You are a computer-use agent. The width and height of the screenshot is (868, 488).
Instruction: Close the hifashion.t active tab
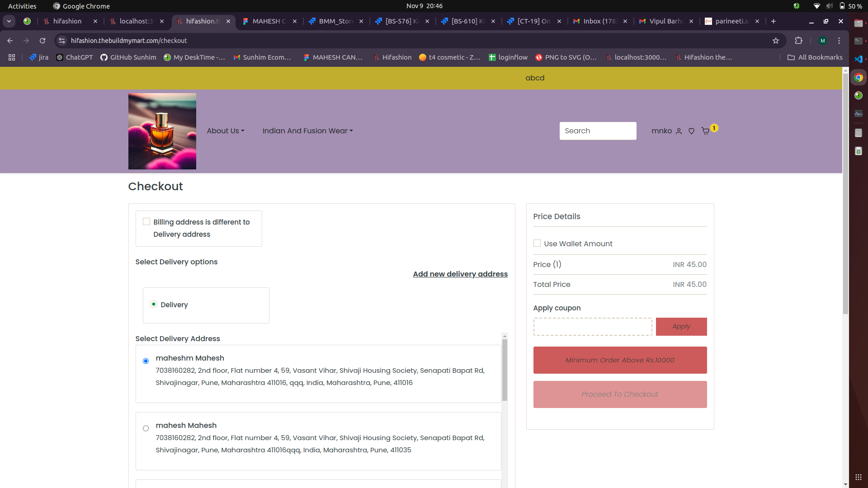click(228, 21)
